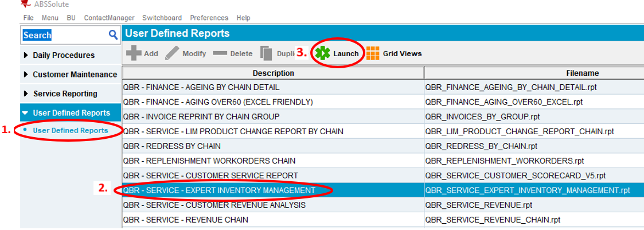644x230 pixels.
Task: Click the Launch button label
Action: [x=346, y=54]
